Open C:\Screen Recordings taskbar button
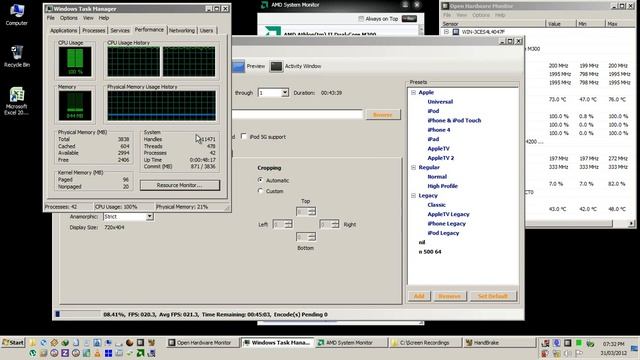The image size is (640, 360). point(424,343)
